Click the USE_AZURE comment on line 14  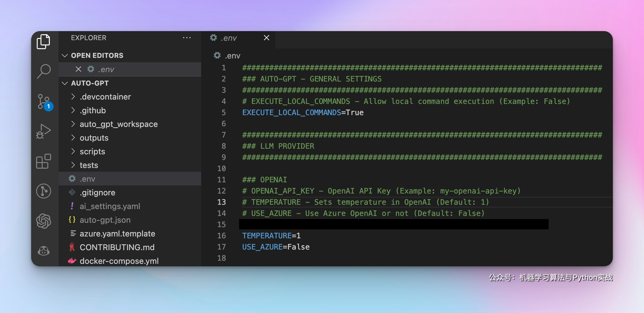click(x=363, y=213)
